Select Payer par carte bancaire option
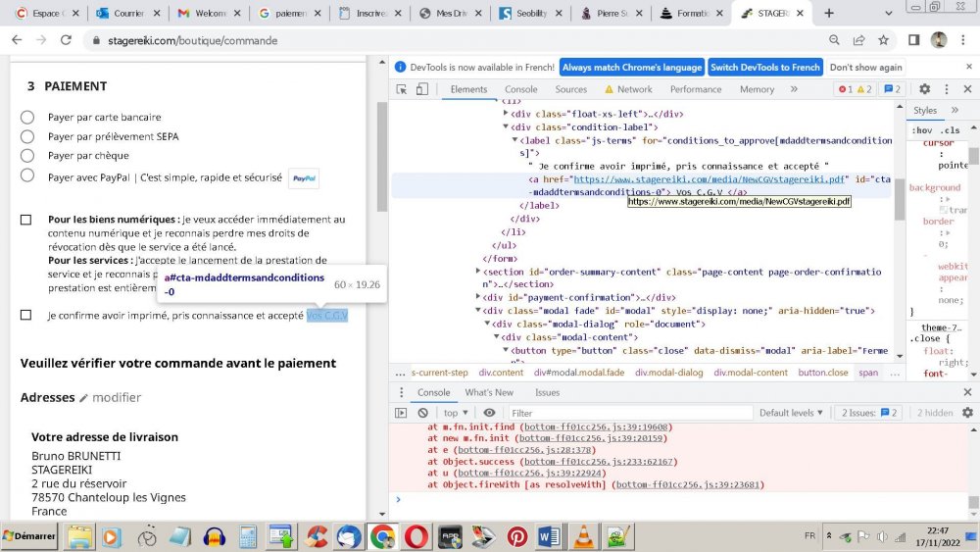Screen dimensions: 980x552 coord(27,118)
